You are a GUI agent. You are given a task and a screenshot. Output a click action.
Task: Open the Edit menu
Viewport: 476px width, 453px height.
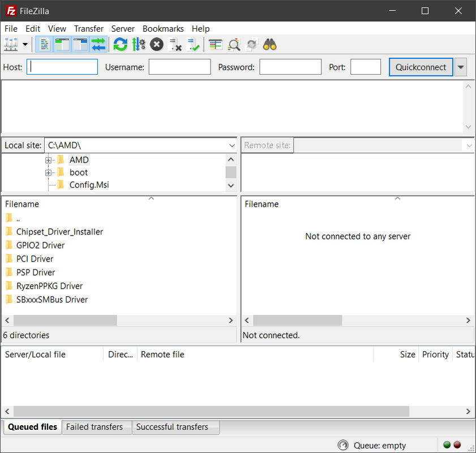click(x=33, y=28)
